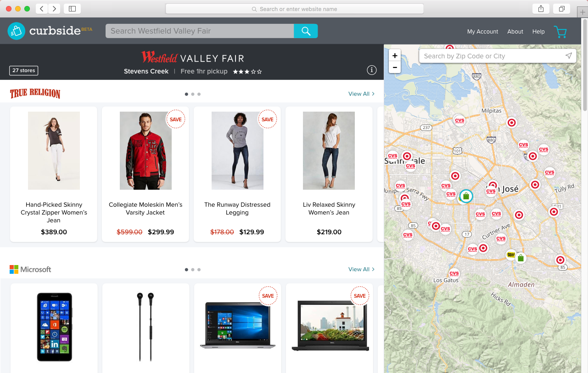This screenshot has height=373, width=588.
Task: Click the magnifier search button
Action: pos(306,31)
